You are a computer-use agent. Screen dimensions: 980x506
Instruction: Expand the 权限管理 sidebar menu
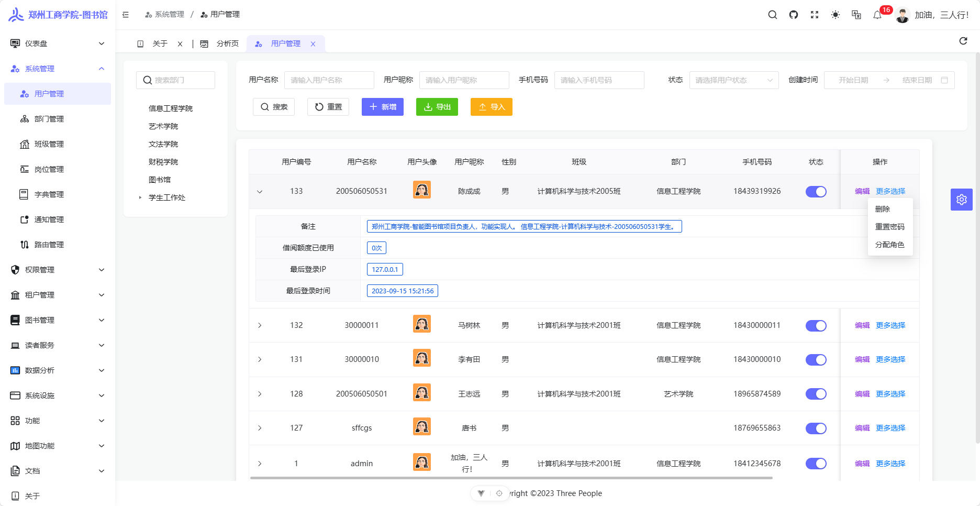[58, 270]
